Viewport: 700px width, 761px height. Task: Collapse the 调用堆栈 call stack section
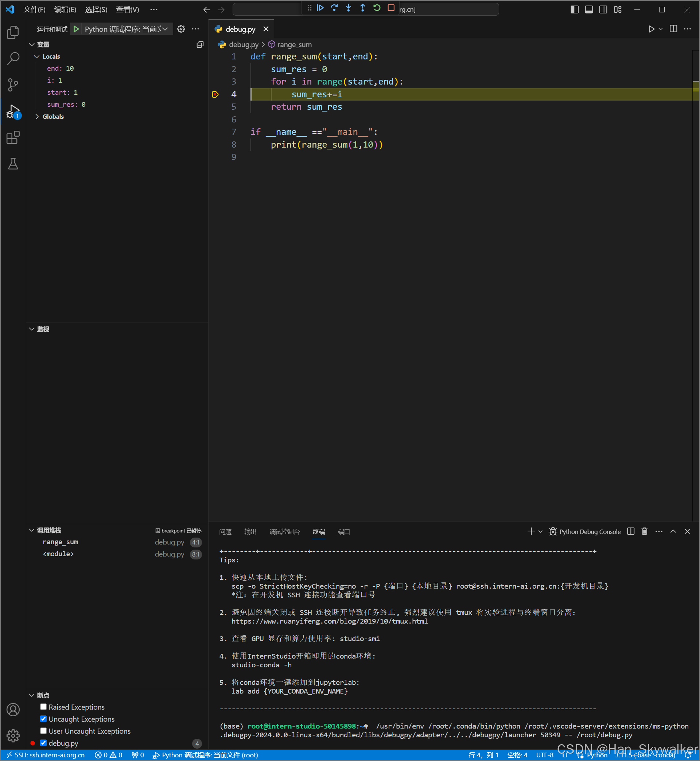(x=32, y=530)
